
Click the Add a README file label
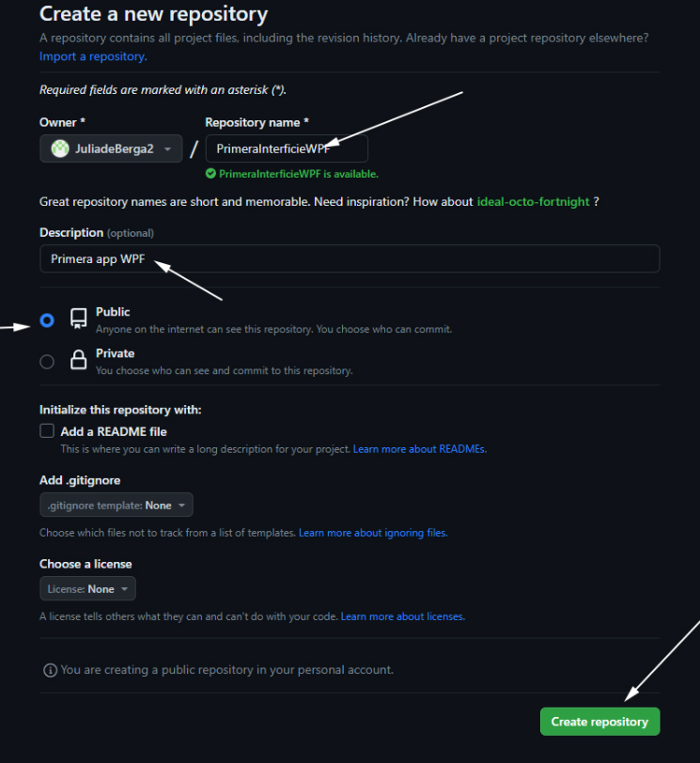pyautogui.click(x=114, y=431)
